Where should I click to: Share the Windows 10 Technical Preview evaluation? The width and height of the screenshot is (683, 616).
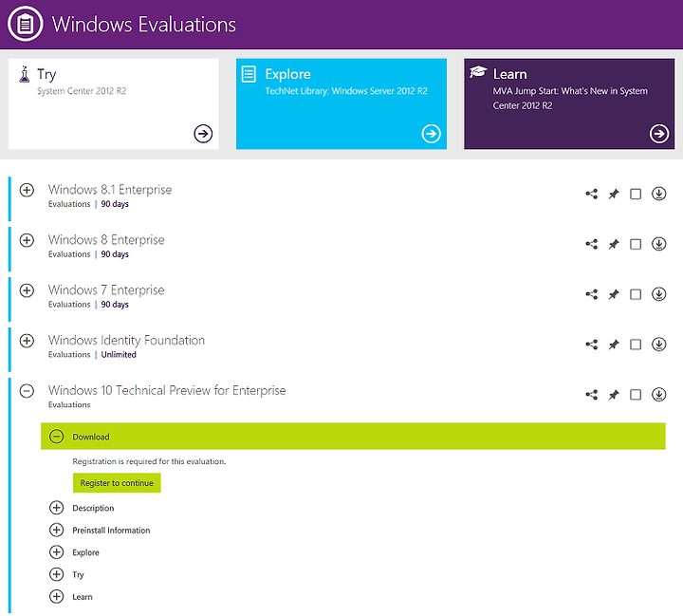tap(592, 395)
